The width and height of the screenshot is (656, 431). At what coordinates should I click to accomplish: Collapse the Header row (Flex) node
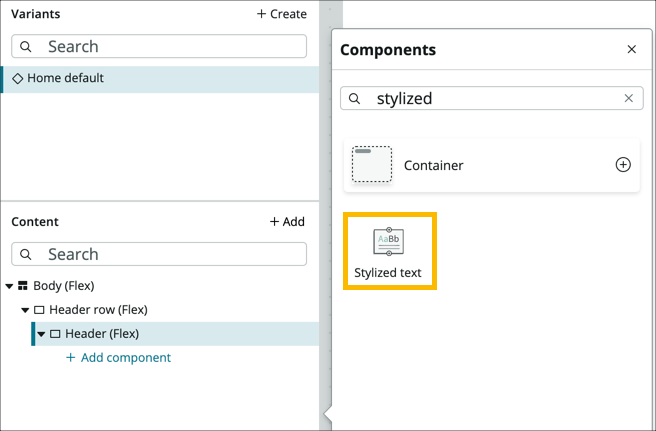(x=26, y=310)
